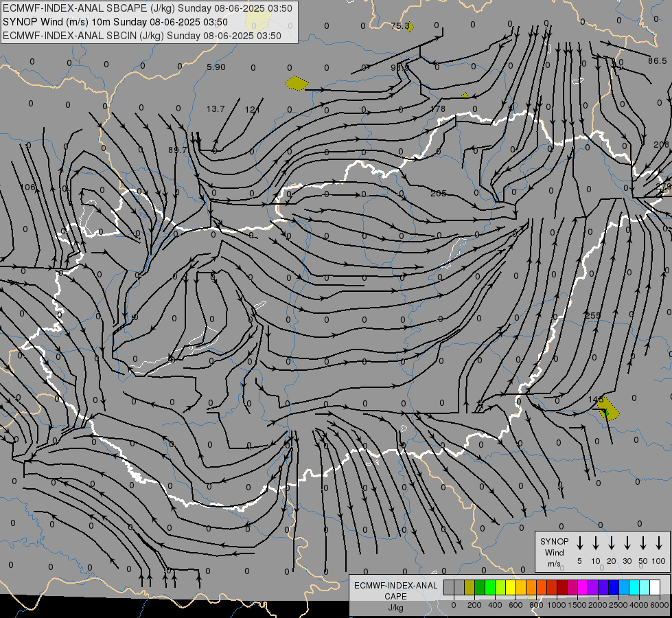Click the '1000' tick label in CAPE legend
Screen dimensions: 672x618
(x=557, y=605)
